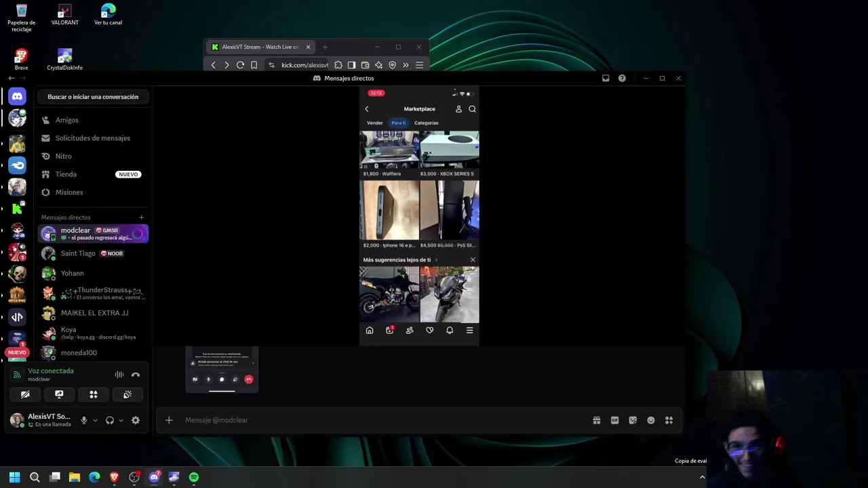Open the Tienda shop page
Image resolution: width=868 pixels, height=488 pixels.
[93, 174]
